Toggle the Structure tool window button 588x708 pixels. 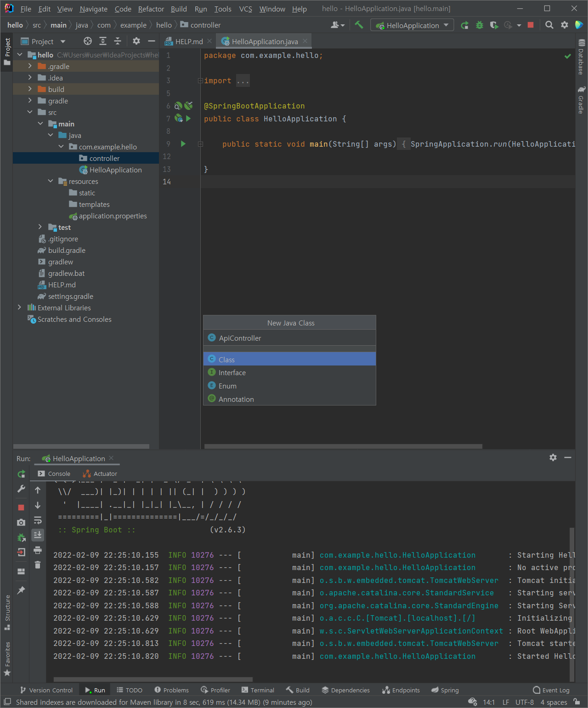7,612
